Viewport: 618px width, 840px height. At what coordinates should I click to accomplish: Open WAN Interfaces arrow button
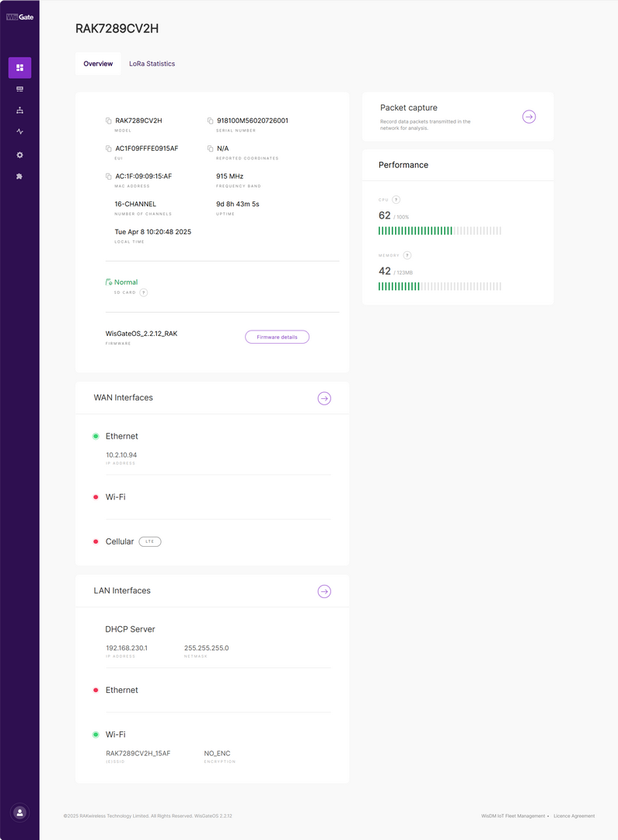tap(324, 398)
